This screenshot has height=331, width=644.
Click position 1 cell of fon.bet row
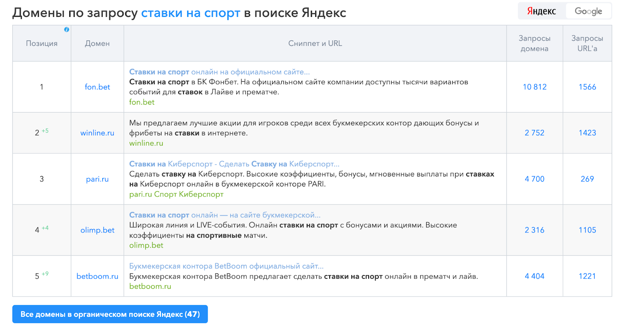coord(41,87)
